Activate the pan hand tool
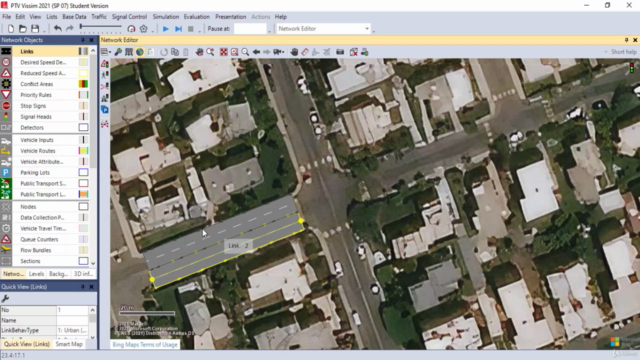 [x=294, y=52]
